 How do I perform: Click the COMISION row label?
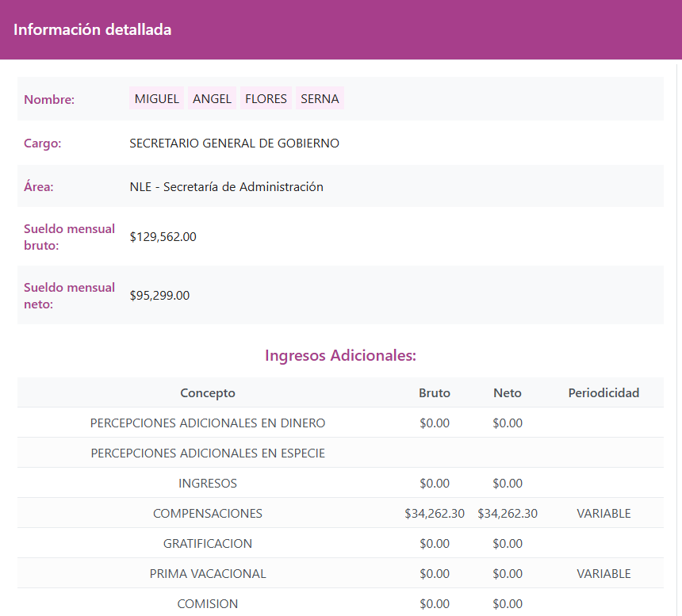[x=208, y=604]
